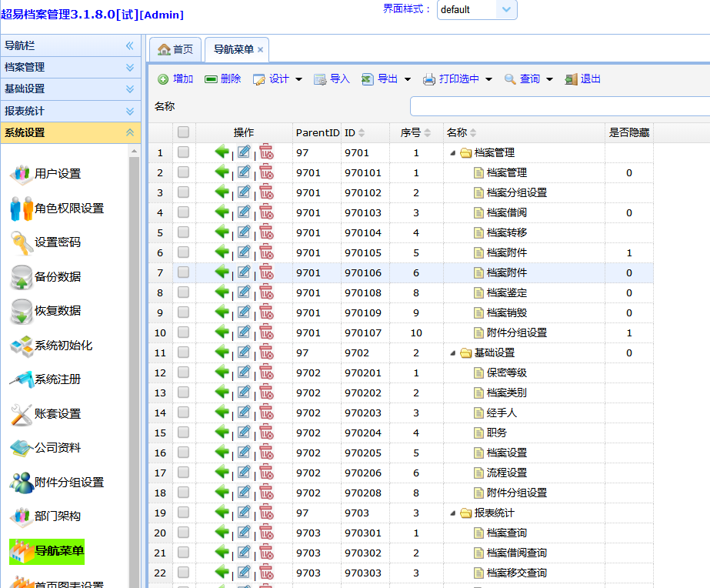710x588 pixels.
Task: Open 用户设置 user settings in sidebar
Action: [x=57, y=174]
